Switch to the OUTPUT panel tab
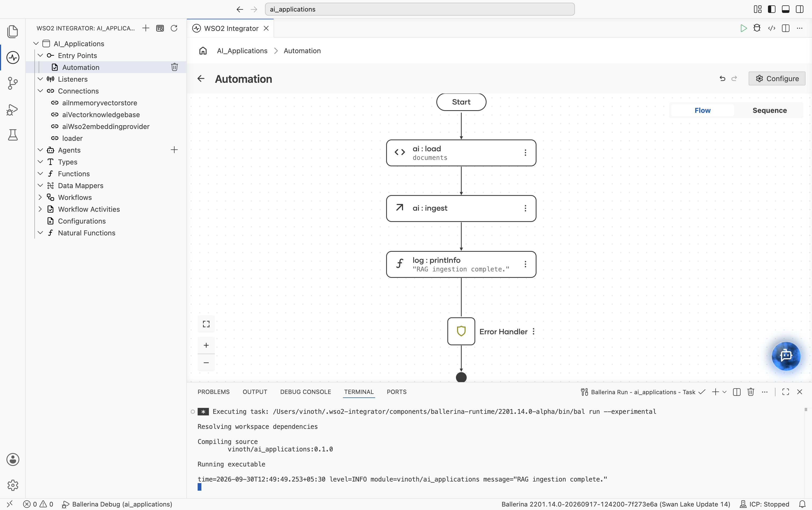This screenshot has height=510, width=812. [x=255, y=392]
